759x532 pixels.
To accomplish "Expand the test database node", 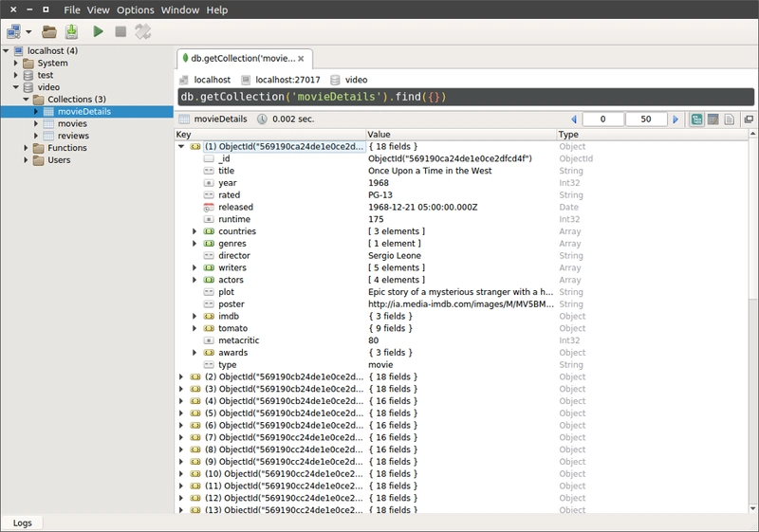I will 15,75.
